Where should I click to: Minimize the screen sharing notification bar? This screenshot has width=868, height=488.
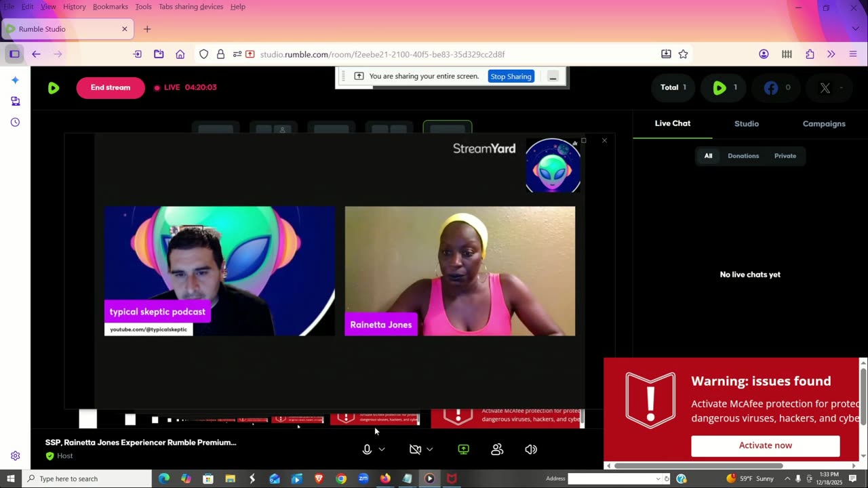[553, 77]
